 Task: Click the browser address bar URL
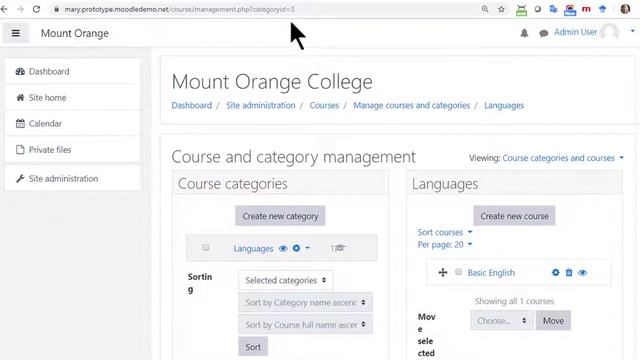click(179, 9)
